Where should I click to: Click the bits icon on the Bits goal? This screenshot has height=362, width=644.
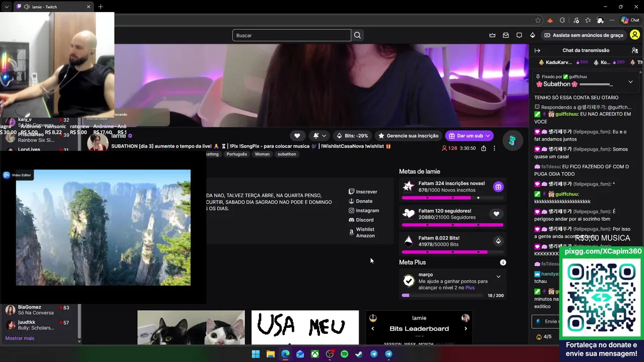[498, 241]
